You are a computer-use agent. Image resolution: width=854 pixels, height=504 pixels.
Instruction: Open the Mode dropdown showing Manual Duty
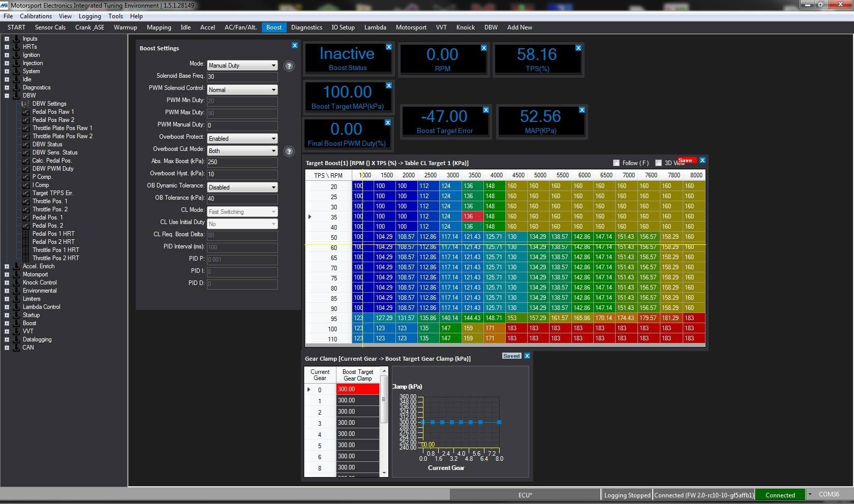click(x=242, y=66)
